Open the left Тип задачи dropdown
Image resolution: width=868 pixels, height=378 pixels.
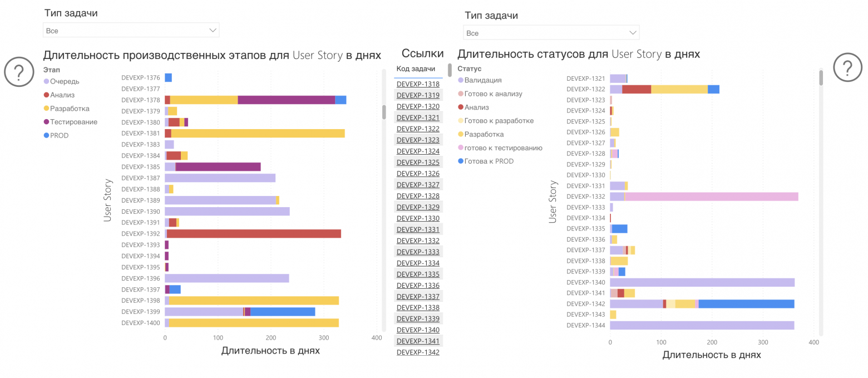tap(131, 31)
